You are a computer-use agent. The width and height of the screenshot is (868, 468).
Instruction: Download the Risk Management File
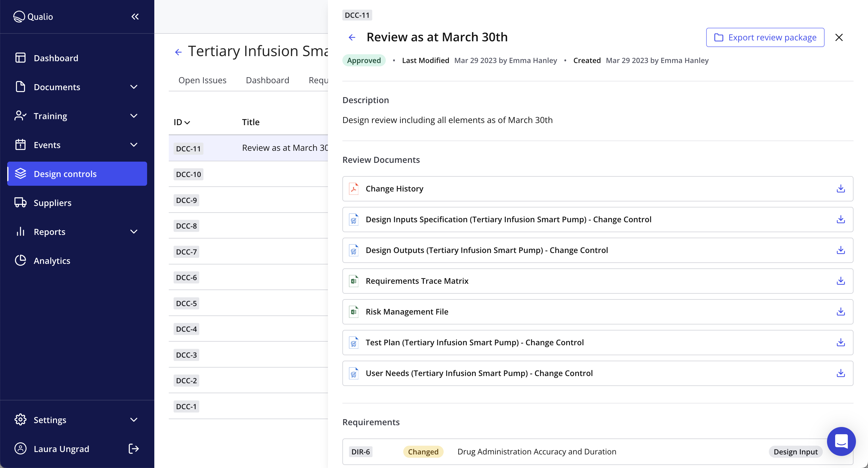tap(840, 311)
